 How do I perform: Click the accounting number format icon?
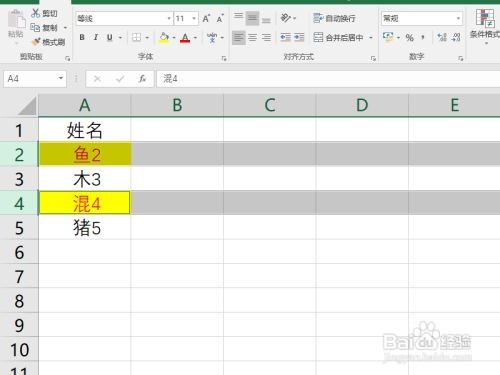click(x=388, y=37)
